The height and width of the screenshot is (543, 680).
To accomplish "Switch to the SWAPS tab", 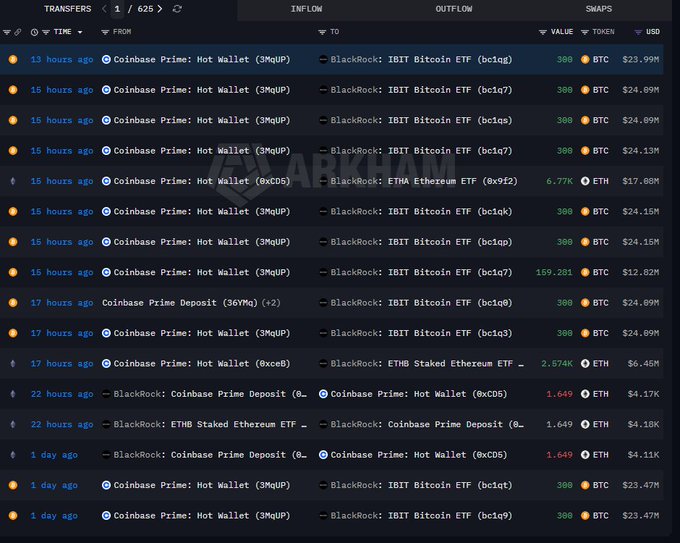I will point(598,9).
